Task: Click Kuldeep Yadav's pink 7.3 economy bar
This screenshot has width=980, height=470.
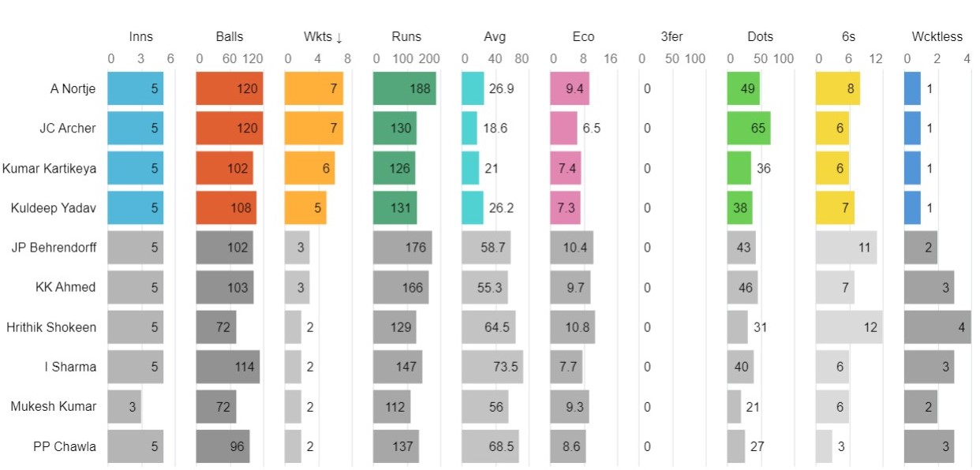Action: click(x=565, y=208)
